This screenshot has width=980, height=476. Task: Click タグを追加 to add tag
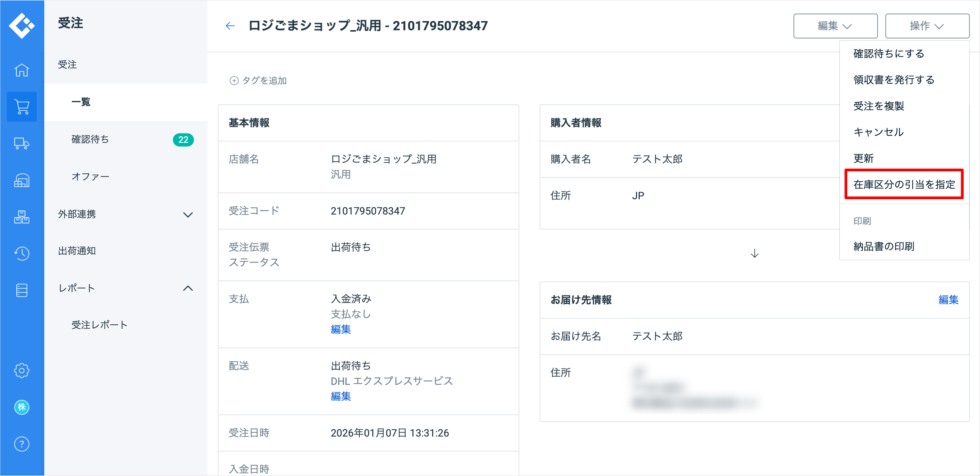(x=258, y=81)
